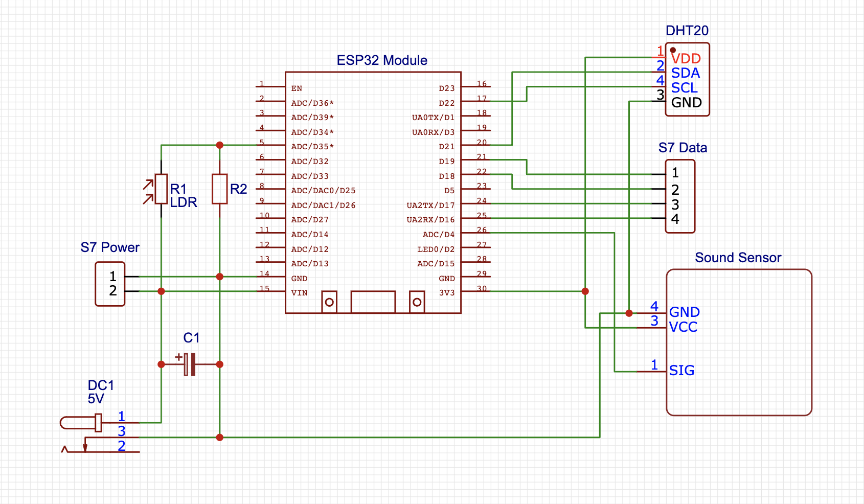The width and height of the screenshot is (864, 504).
Task: Click the LED0/D2 pin label
Action: click(x=436, y=249)
